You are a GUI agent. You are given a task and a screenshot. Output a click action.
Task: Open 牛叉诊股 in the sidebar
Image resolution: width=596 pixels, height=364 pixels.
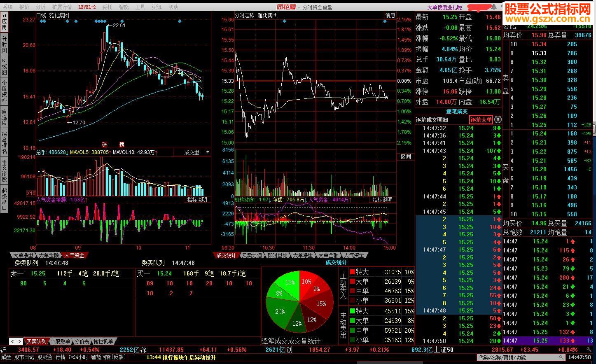click(4, 170)
